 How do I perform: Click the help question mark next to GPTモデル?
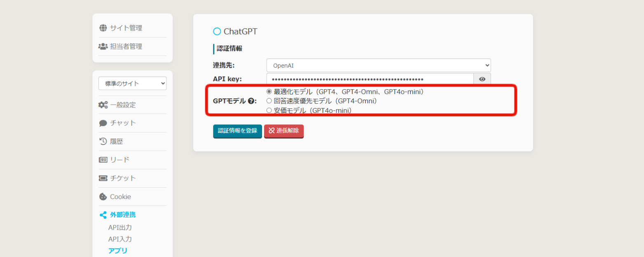click(x=251, y=101)
